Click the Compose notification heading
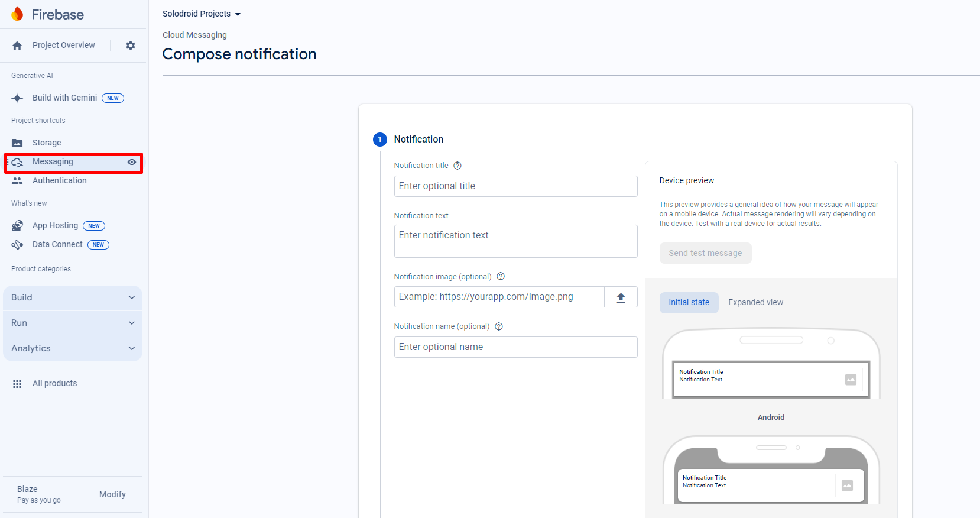The image size is (980, 518). 239,54
